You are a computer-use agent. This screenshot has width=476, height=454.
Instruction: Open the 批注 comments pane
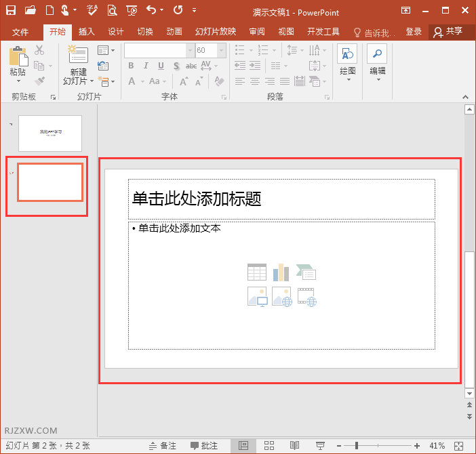pyautogui.click(x=204, y=445)
